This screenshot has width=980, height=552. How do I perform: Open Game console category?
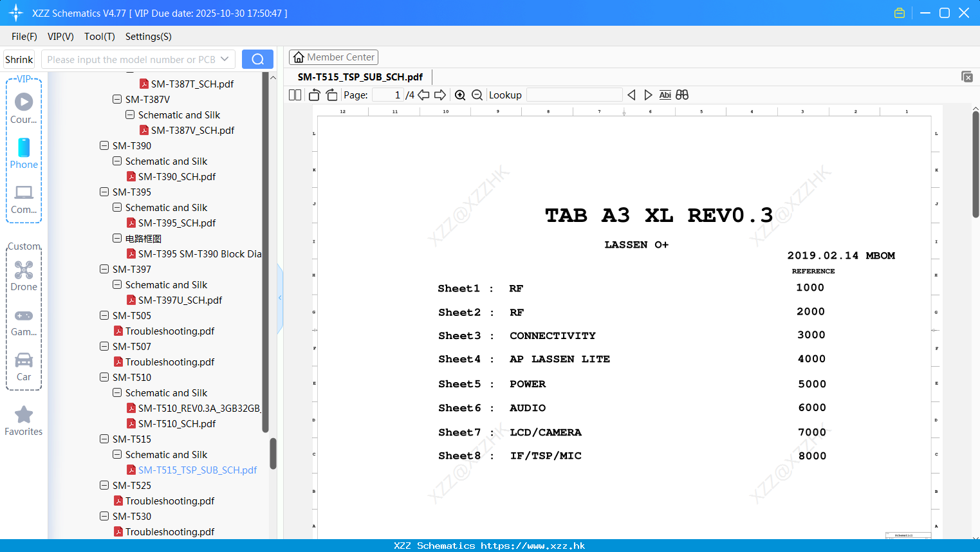pyautogui.click(x=24, y=322)
